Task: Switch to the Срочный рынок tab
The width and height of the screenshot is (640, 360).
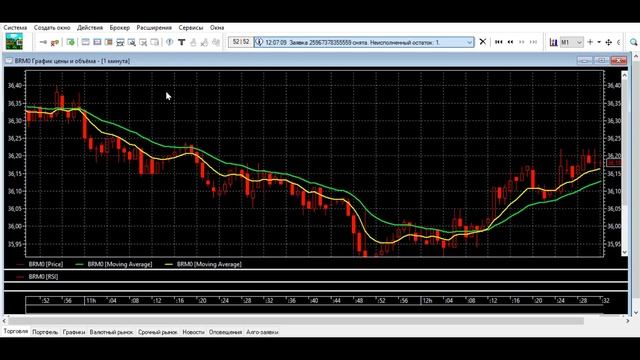Action: [x=158, y=332]
